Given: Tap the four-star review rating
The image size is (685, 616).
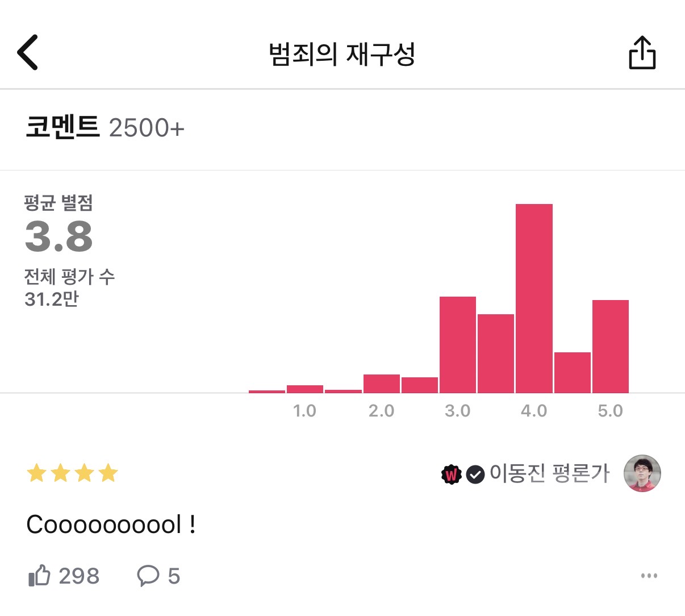Looking at the screenshot, I should click(x=72, y=473).
